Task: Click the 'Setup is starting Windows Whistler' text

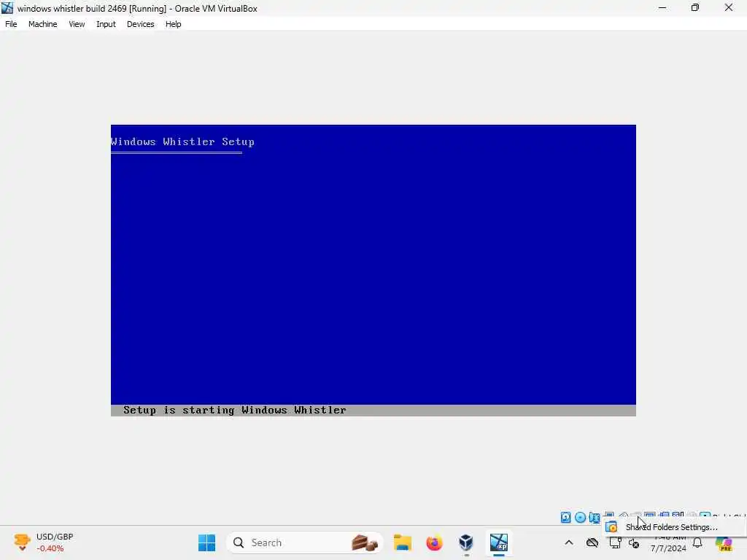Action: coord(234,410)
